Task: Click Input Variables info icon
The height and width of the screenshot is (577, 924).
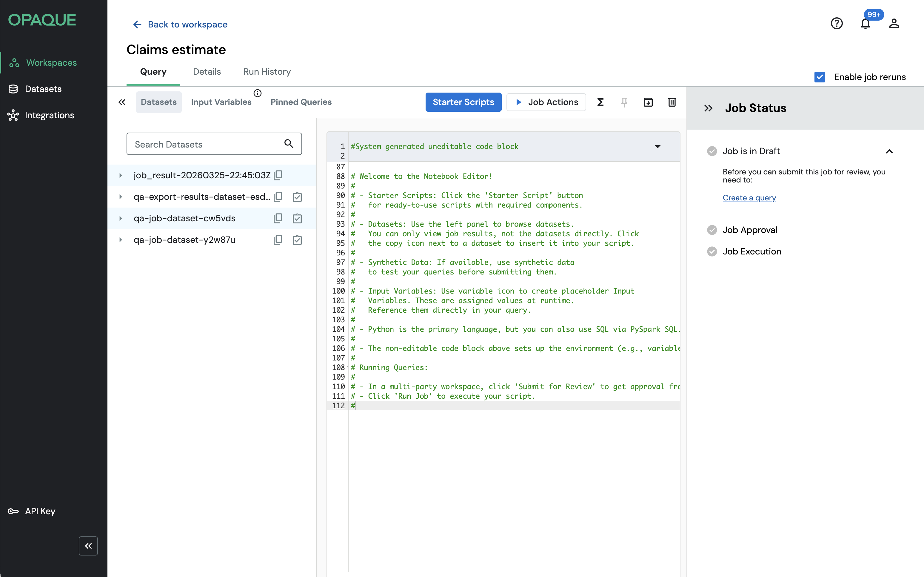Action: 257,93
